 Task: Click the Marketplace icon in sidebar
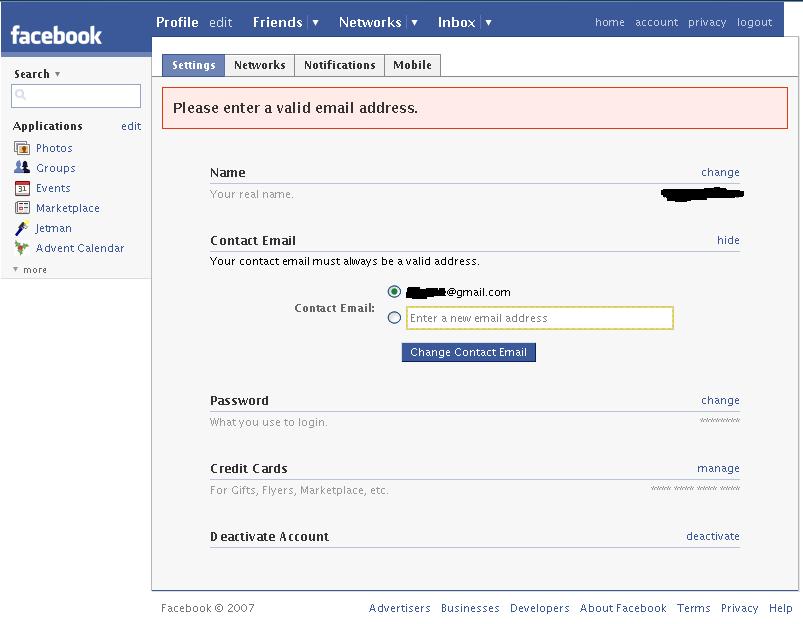point(22,207)
